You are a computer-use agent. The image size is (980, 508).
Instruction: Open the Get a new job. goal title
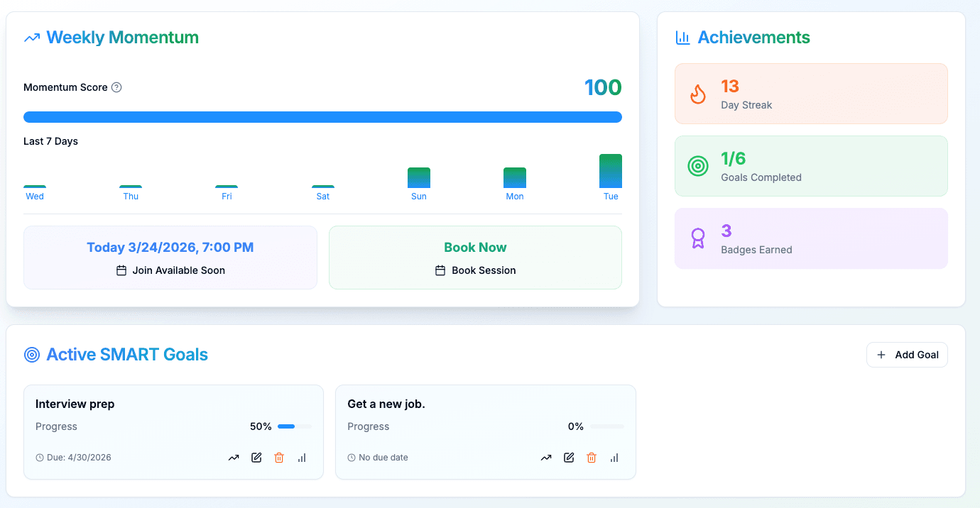point(386,404)
